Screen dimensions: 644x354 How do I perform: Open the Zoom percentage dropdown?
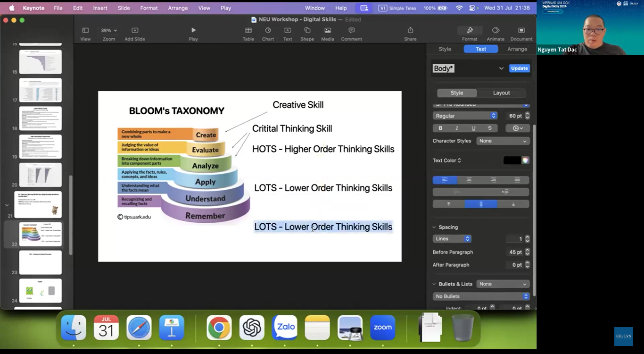(109, 30)
